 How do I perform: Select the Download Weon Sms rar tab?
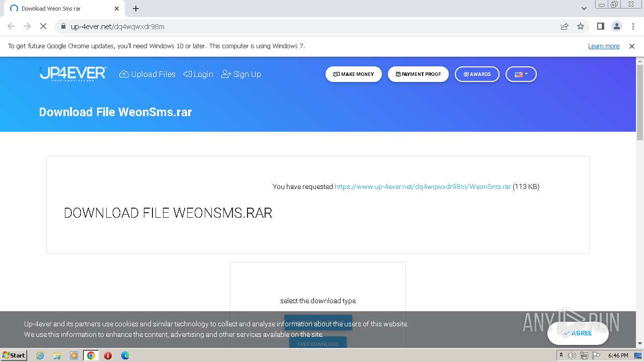point(64,9)
